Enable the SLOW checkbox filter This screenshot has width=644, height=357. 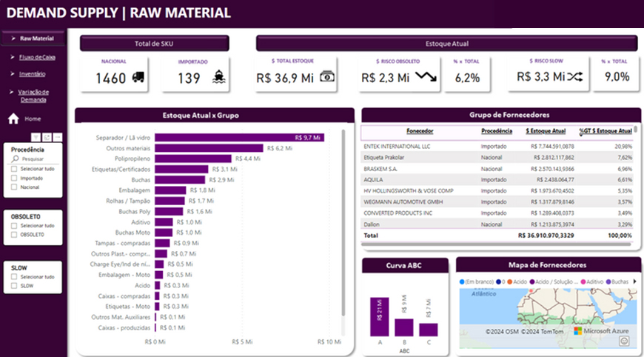[x=14, y=285]
